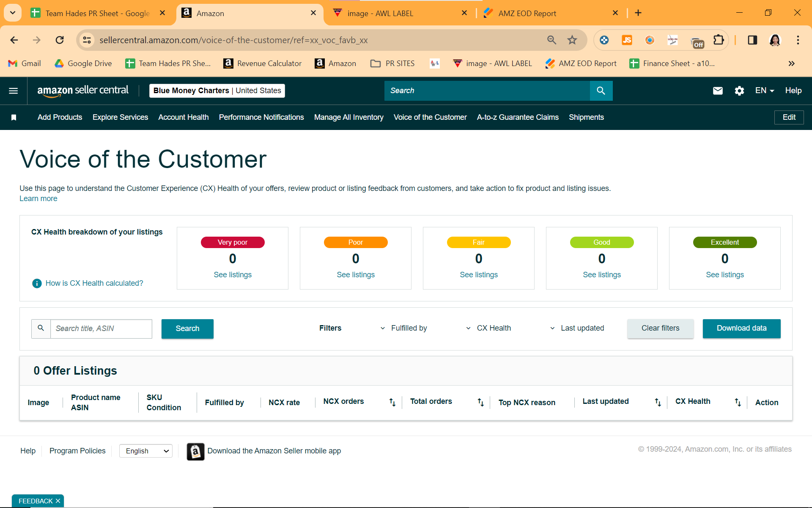Click the Seller Central header search box
Screen dimensions: 812x508
(487, 91)
